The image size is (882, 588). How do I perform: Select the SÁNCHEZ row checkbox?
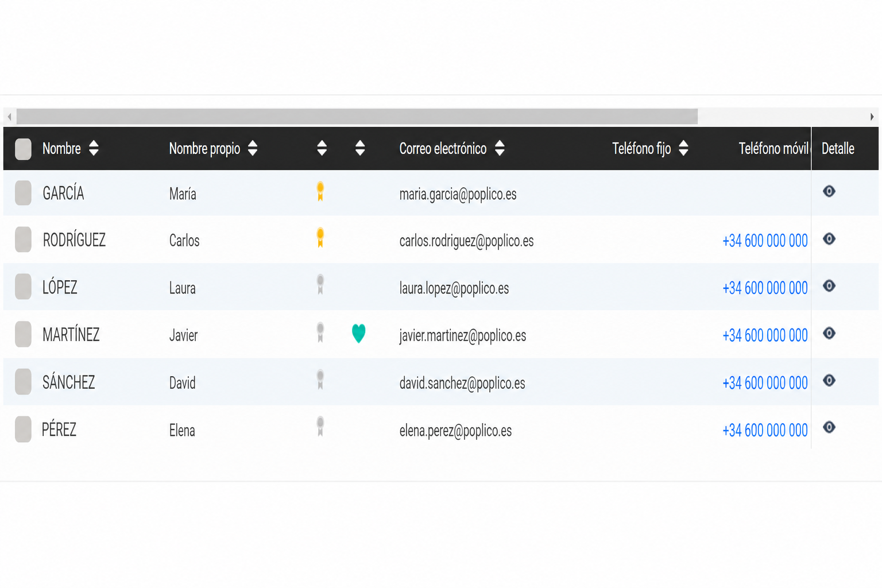(23, 382)
